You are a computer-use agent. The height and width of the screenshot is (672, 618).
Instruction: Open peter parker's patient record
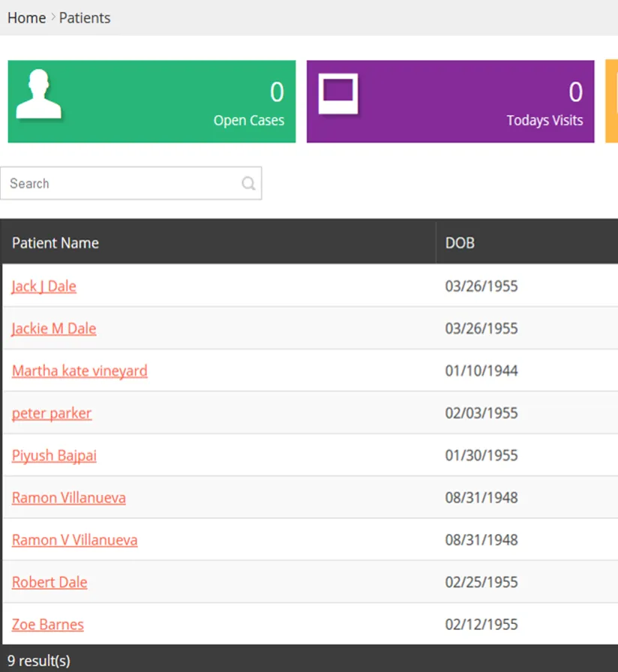(x=51, y=413)
